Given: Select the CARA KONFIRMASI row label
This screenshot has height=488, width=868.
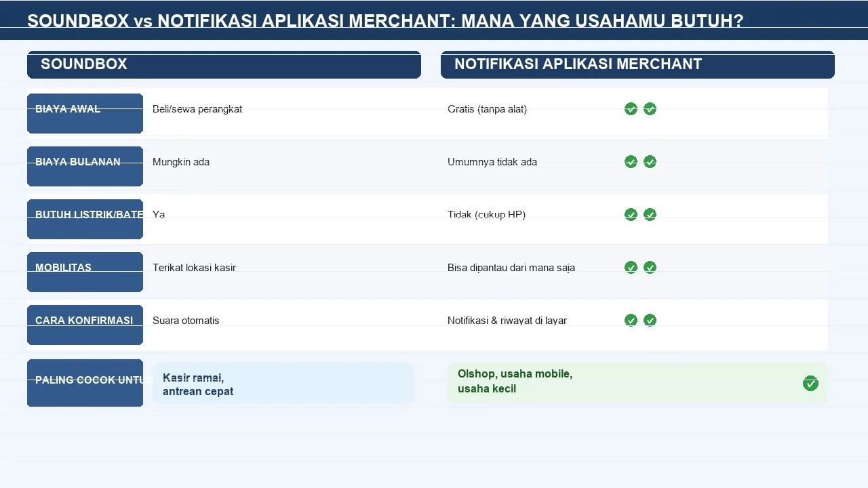Looking at the screenshot, I should [85, 325].
